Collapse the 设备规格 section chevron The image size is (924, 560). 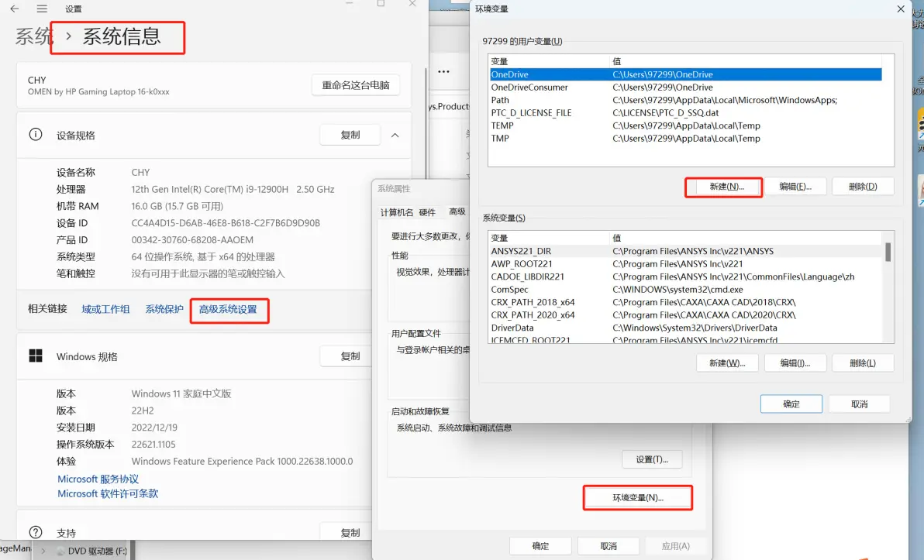[395, 136]
